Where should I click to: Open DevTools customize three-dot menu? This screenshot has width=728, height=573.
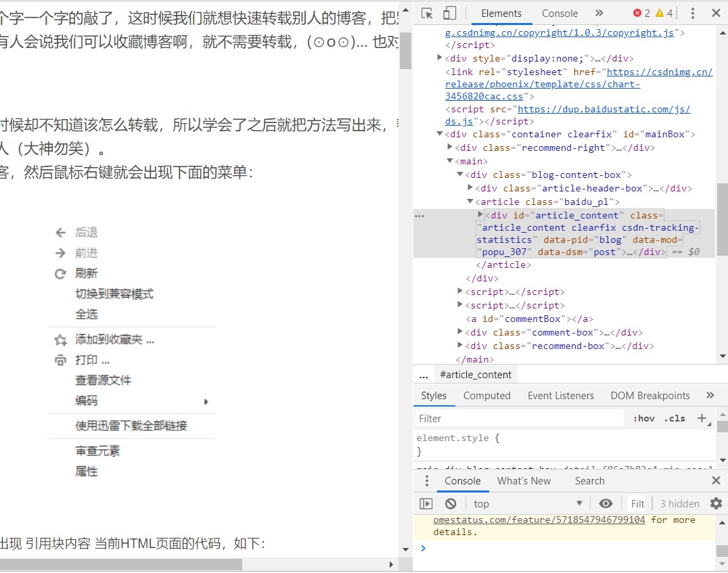[x=692, y=13]
